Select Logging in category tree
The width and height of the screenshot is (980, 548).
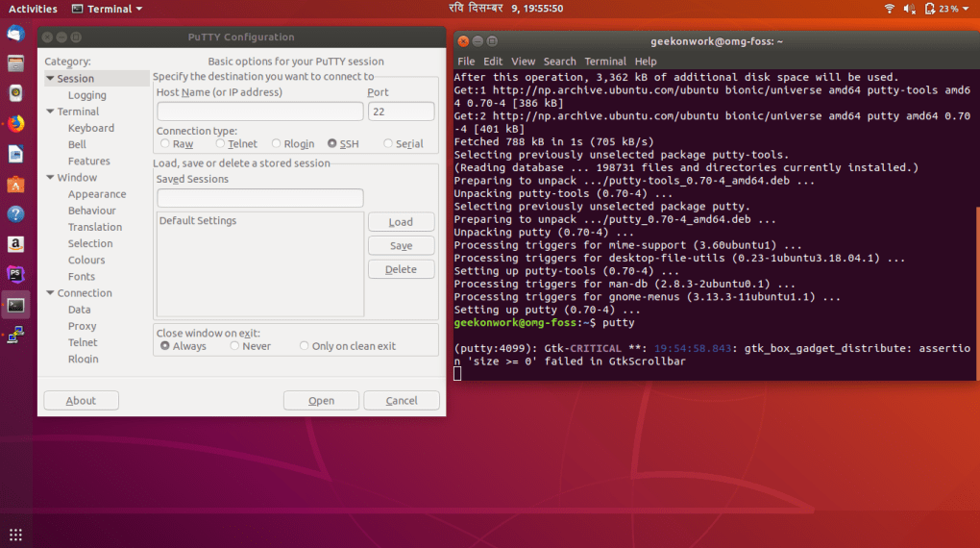point(86,95)
